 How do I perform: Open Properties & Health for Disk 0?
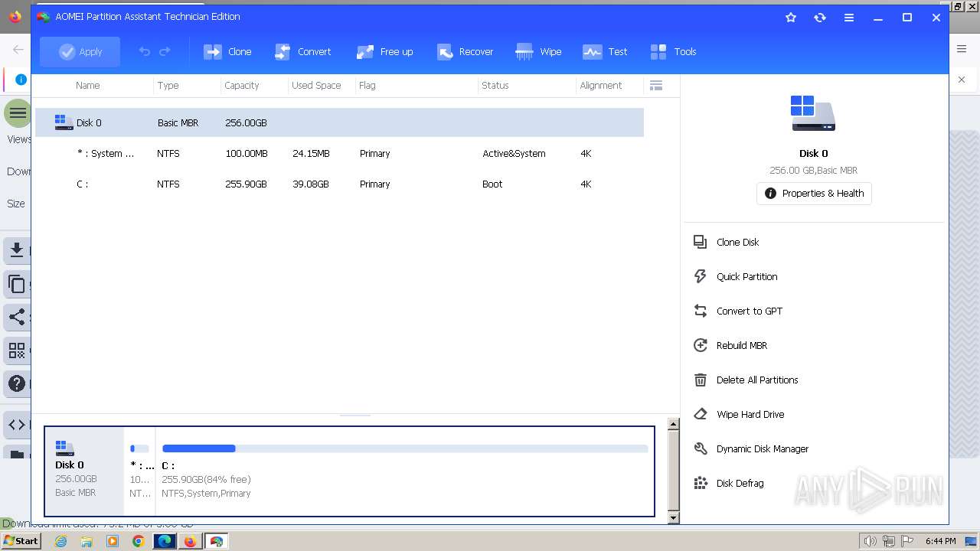814,194
